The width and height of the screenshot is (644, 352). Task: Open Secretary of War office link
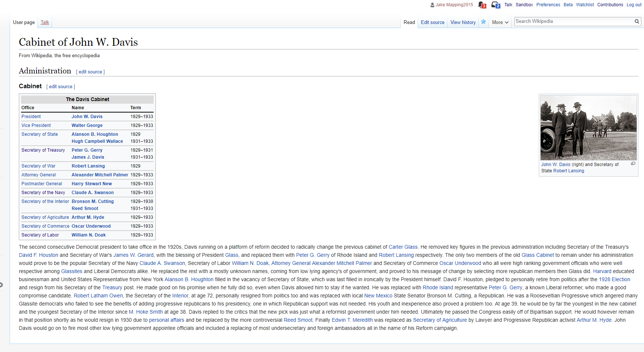click(38, 166)
